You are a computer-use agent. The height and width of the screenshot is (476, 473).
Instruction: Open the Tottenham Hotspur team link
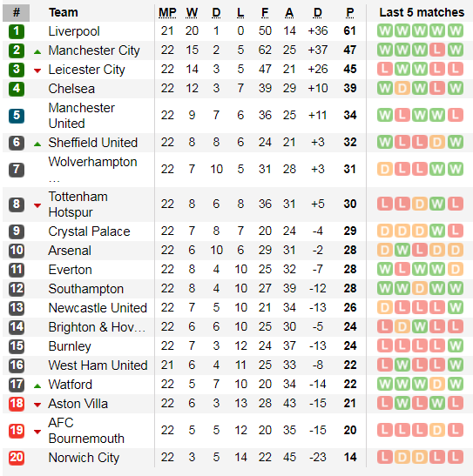click(78, 204)
